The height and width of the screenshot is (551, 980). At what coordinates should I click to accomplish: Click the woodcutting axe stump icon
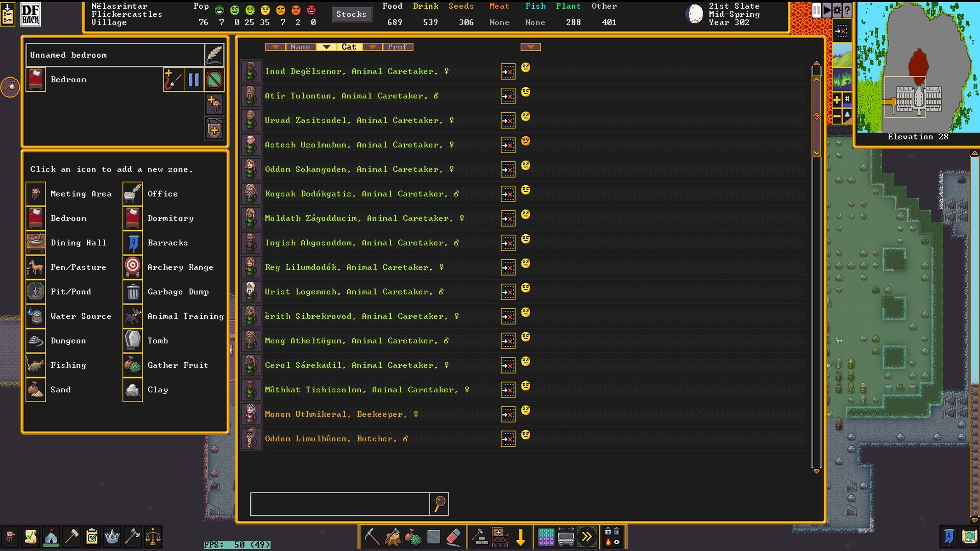[x=393, y=537]
